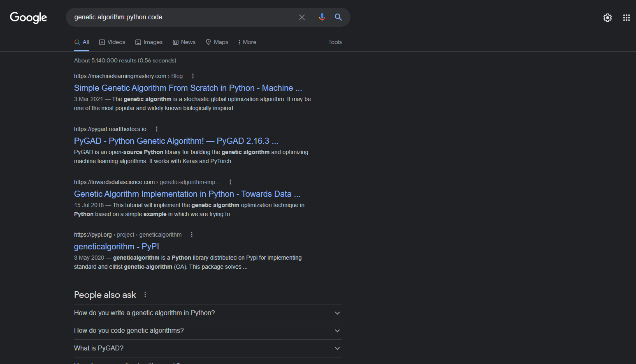
Task: Open three-dot menu beside pypi.org result
Action: pos(192,235)
